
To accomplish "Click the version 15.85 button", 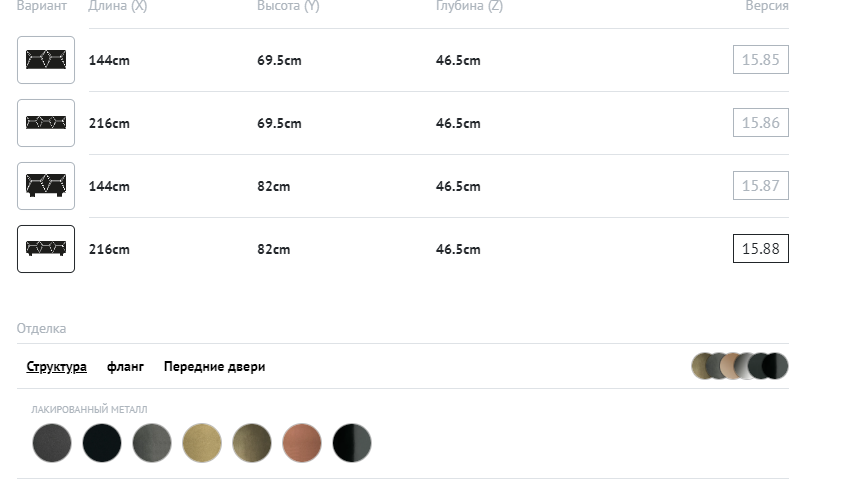I will click(760, 60).
